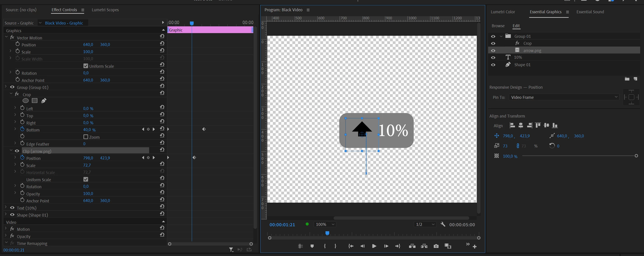Viewport: 644px width, 256px height.
Task: Reset the Edge Feather parameter
Action: [x=162, y=143]
